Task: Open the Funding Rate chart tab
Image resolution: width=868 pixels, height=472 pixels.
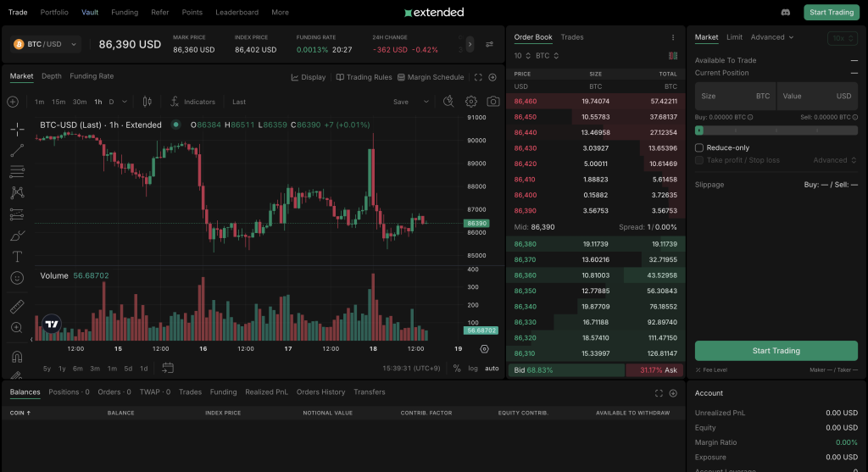Action: 92,76
